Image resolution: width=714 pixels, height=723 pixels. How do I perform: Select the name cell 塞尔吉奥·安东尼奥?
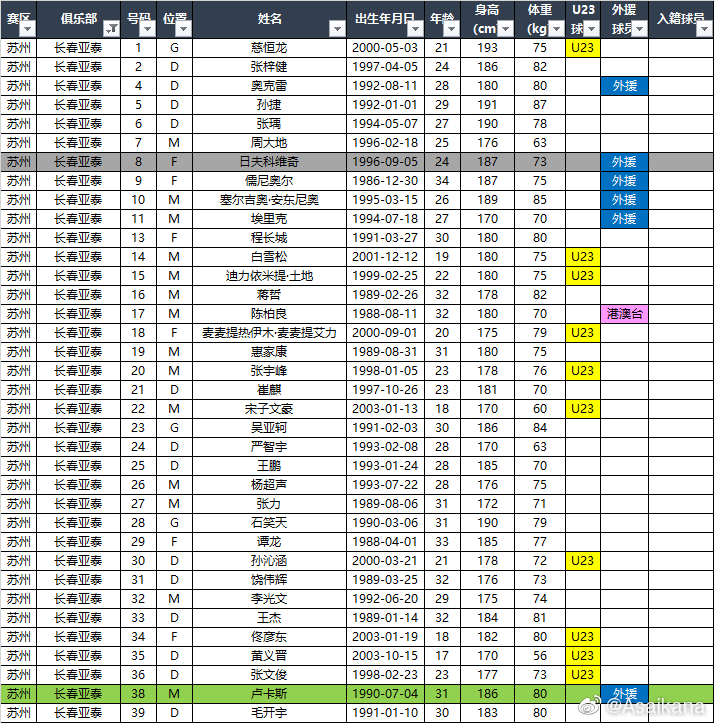coord(269,200)
